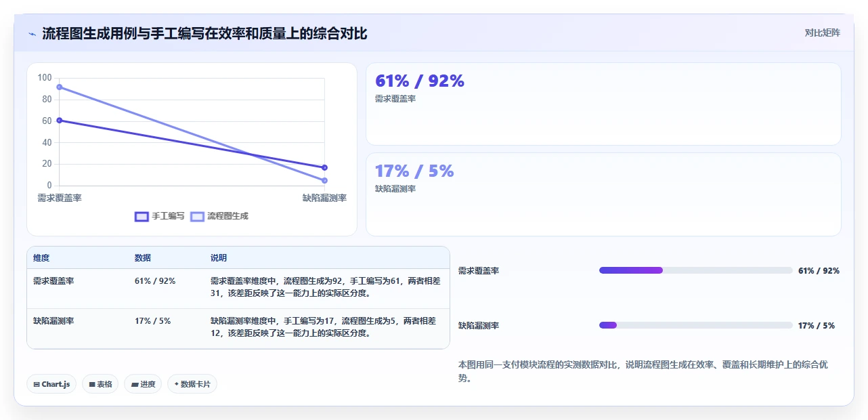The height and width of the screenshot is (420, 868).
Task: Click the 数据卡片 tag chip
Action: point(192,384)
